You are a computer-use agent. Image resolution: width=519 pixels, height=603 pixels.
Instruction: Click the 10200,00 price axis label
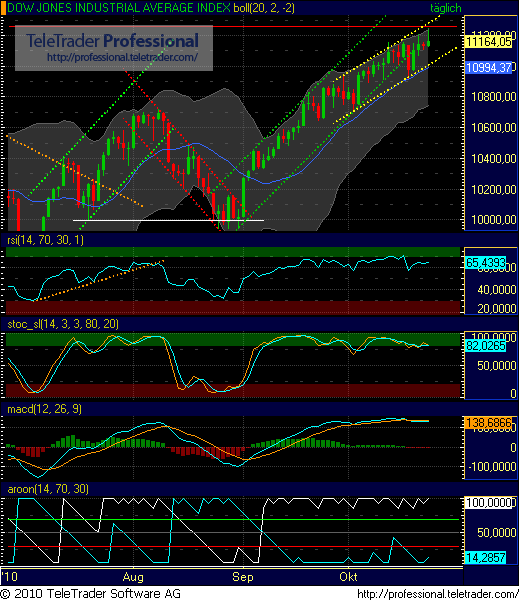494,189
